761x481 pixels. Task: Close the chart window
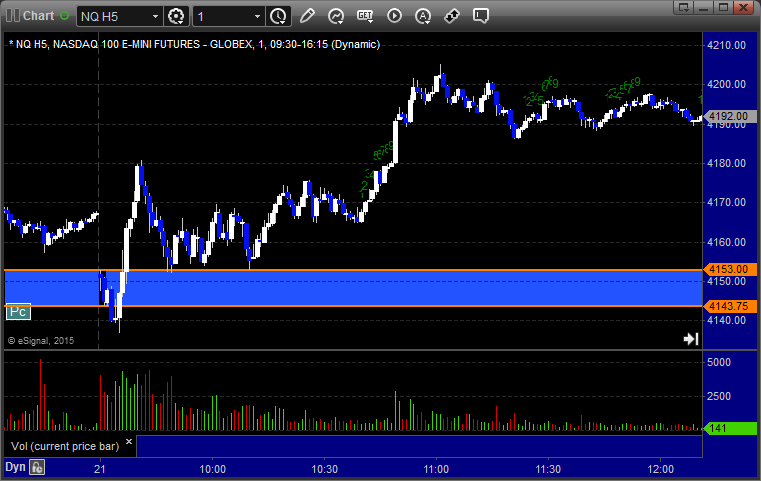coord(743,7)
